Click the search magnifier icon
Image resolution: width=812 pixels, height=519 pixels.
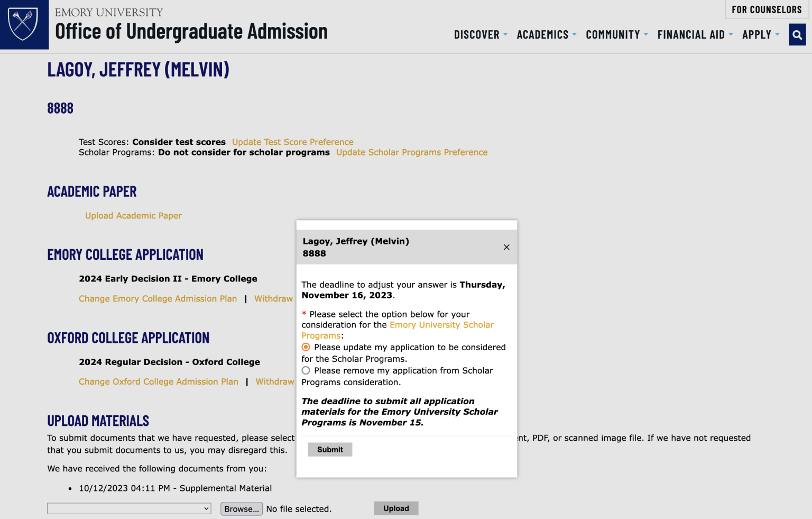tap(797, 34)
